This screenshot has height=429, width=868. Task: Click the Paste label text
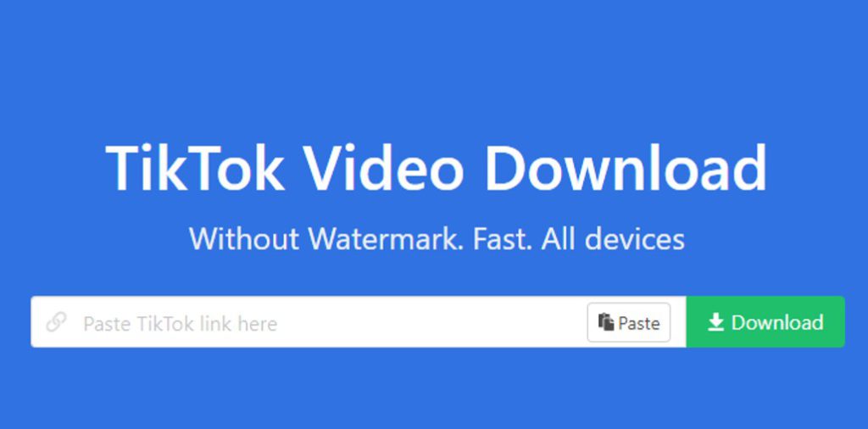[639, 323]
